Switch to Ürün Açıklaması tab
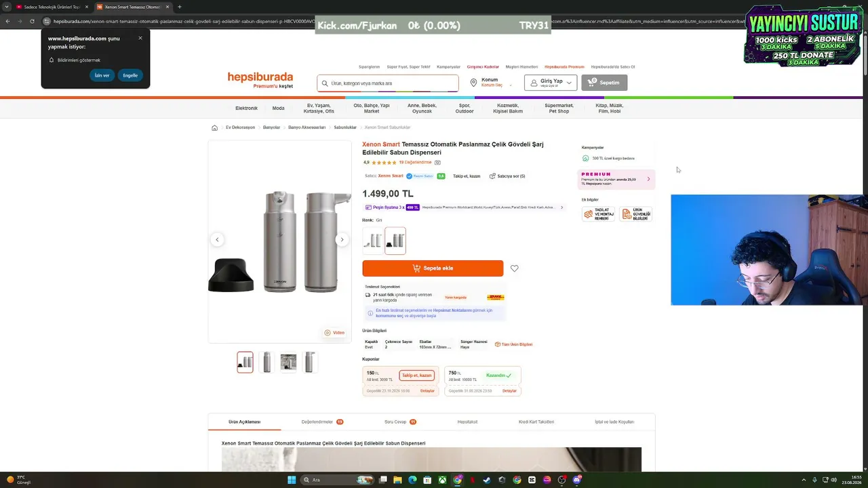868x488 pixels. [244, 422]
